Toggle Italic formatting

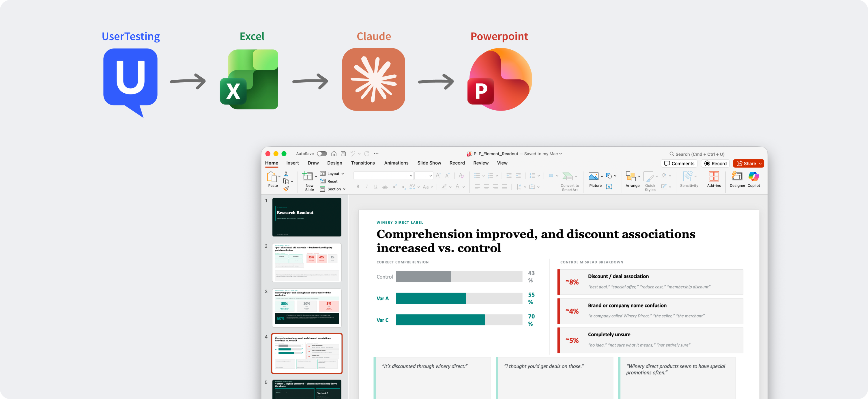(366, 187)
